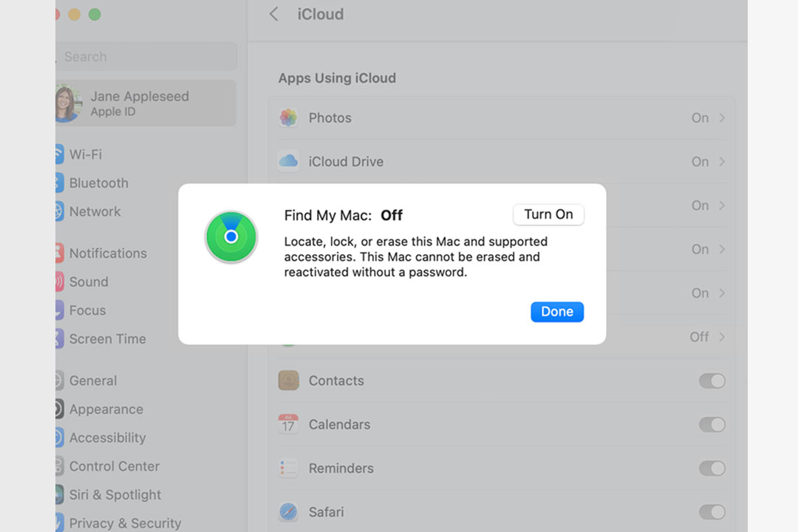This screenshot has width=798, height=532.
Task: Click the On status for iCloud Drive
Action: point(700,161)
